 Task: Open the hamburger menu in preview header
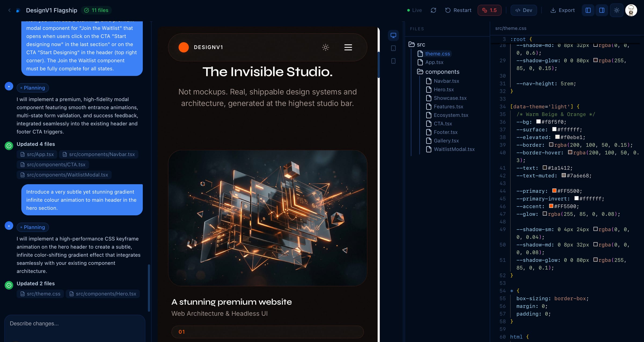348,47
